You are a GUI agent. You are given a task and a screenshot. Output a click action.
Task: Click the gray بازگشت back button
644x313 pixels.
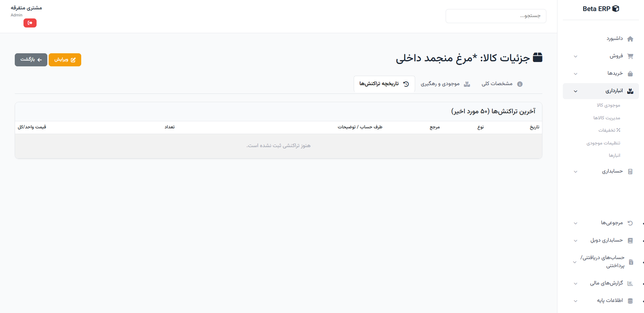click(x=31, y=60)
